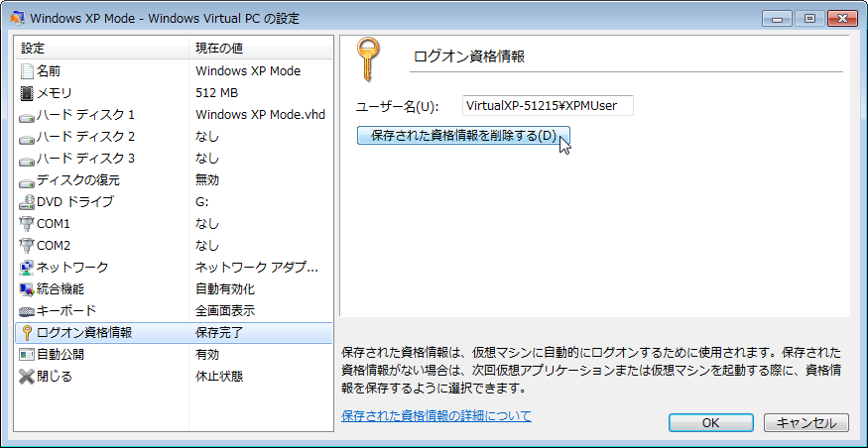Open the ハード ディスク 2 setting
The height and width of the screenshot is (448, 868).
(x=174, y=137)
